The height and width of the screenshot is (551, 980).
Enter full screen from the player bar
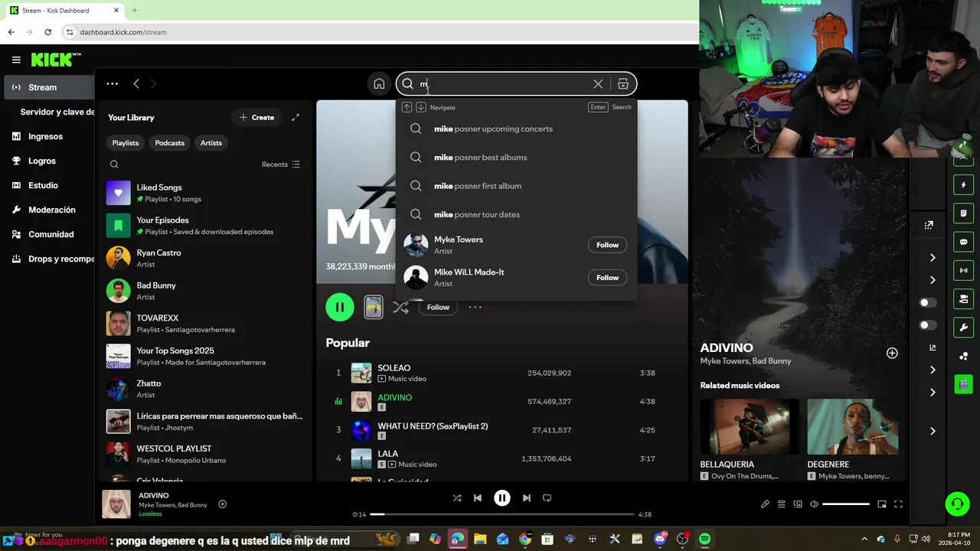[x=899, y=504]
